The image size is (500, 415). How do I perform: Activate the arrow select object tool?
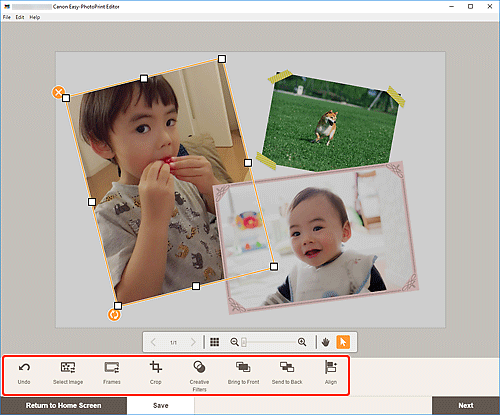click(x=343, y=342)
